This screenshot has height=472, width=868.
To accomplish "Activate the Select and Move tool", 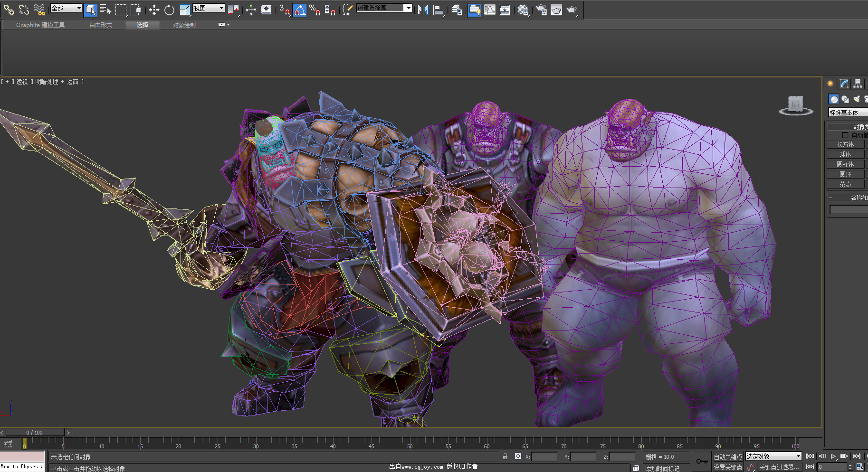I will pos(154,9).
